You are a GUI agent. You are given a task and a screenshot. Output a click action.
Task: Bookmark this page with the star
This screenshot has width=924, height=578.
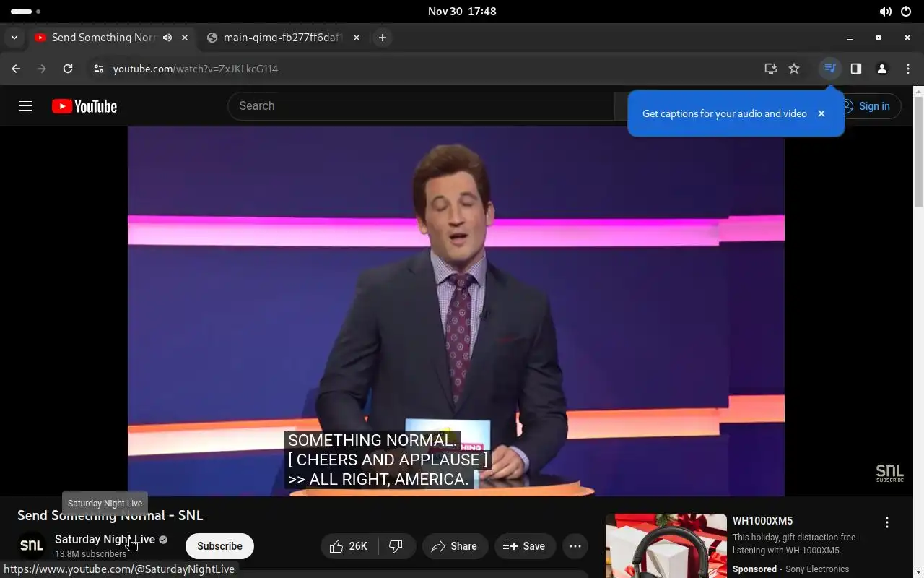tap(794, 69)
